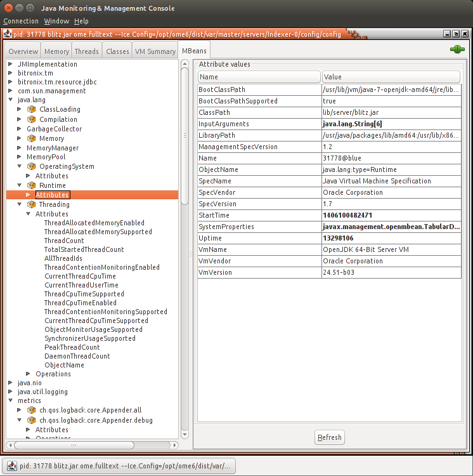Open the Connection menu
473x476 pixels.
(21, 21)
